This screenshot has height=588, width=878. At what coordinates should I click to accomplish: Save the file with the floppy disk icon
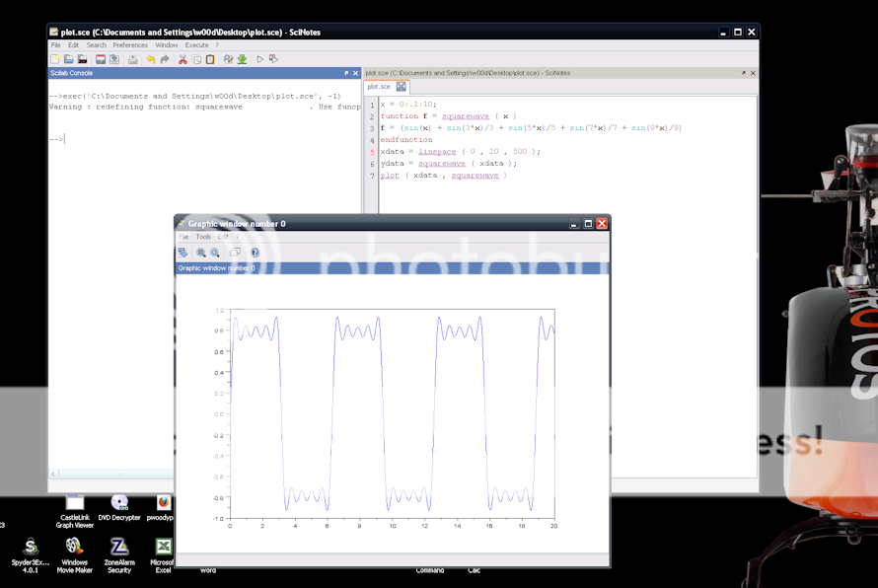(101, 59)
